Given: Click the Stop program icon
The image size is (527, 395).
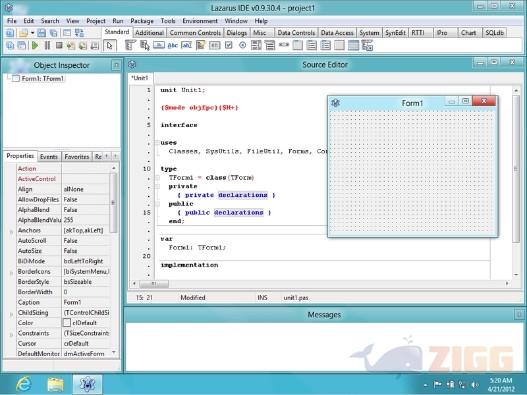Looking at the screenshot, I should (59, 45).
